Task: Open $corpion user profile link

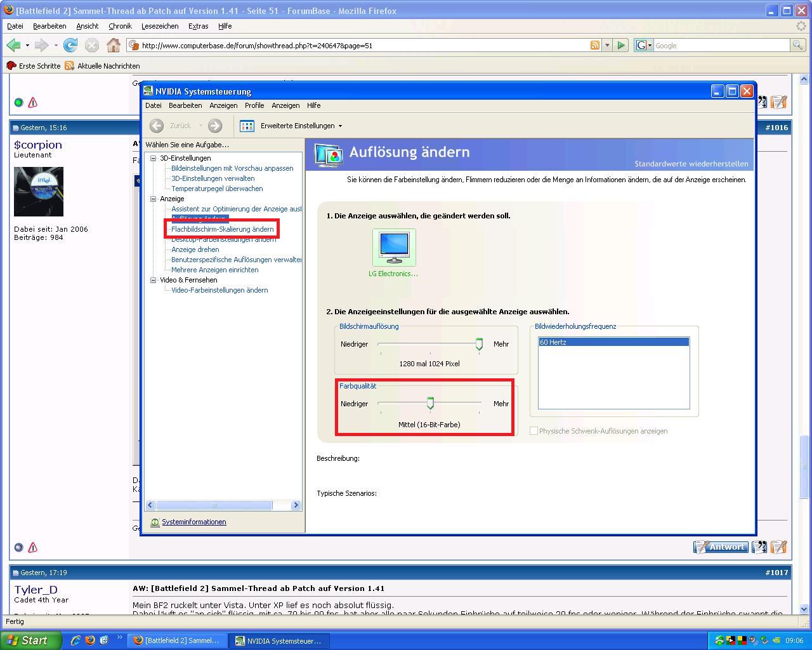Action: tap(38, 145)
